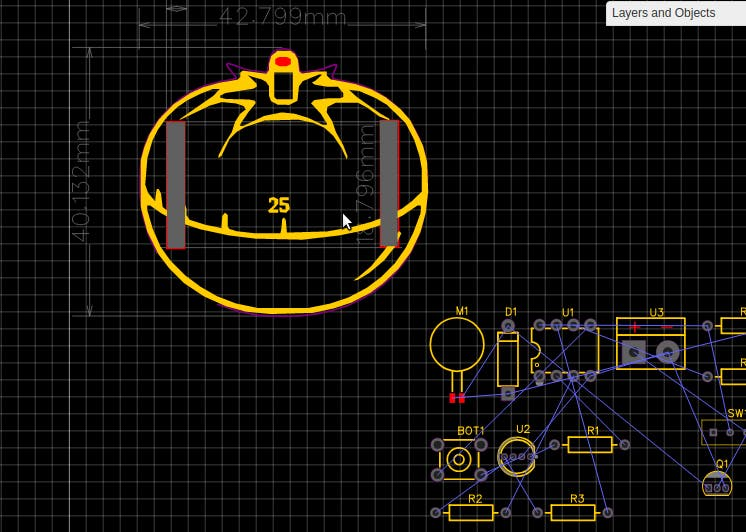The height and width of the screenshot is (532, 746).
Task: Select the BOT1 push button footprint
Action: (x=459, y=460)
